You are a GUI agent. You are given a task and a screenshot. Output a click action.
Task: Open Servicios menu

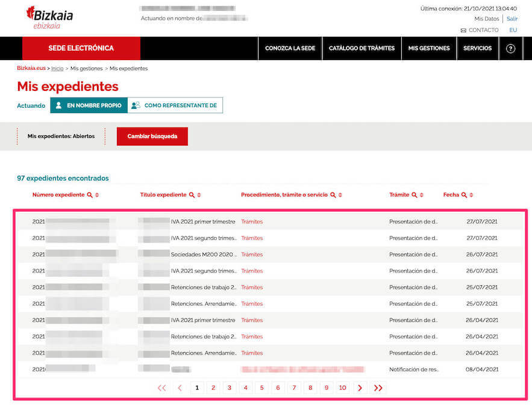coord(477,49)
